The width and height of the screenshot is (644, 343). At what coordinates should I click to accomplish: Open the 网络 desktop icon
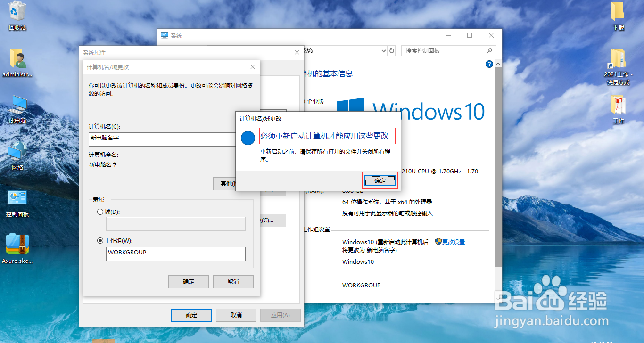[x=17, y=156]
